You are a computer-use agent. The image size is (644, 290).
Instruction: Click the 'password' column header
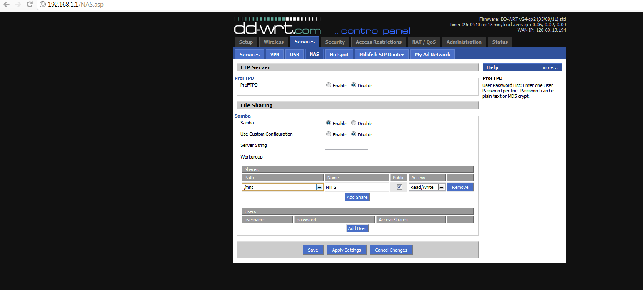coord(334,220)
